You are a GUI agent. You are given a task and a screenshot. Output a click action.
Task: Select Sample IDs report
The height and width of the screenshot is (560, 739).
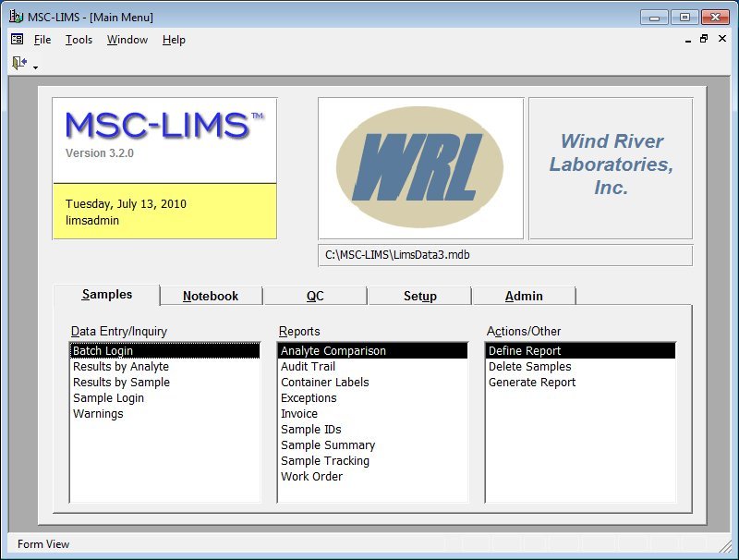pyautogui.click(x=373, y=430)
